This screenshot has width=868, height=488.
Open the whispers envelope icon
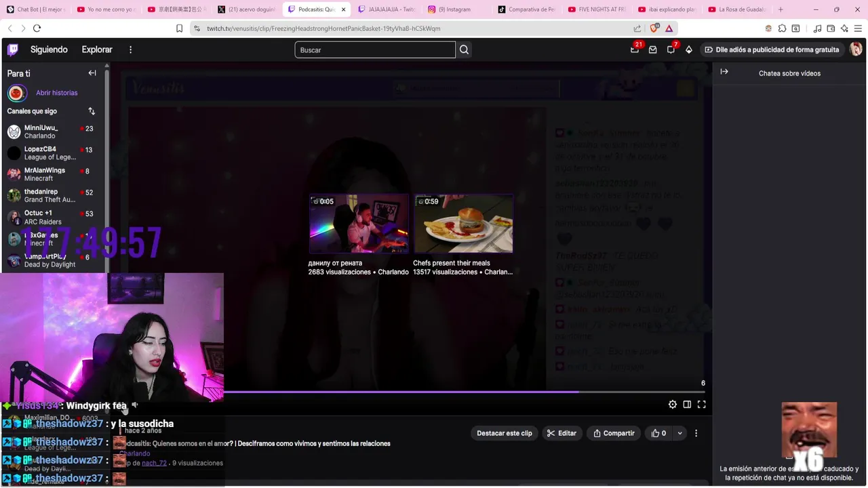pos(653,49)
